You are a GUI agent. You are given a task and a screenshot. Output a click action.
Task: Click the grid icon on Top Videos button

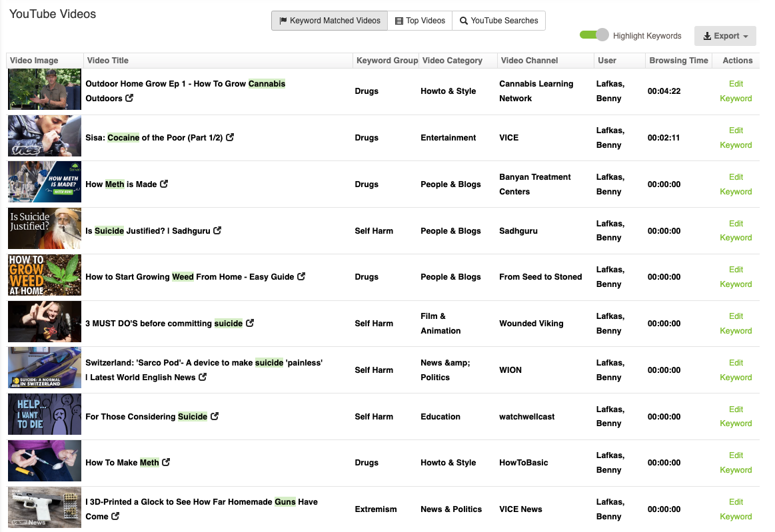398,21
